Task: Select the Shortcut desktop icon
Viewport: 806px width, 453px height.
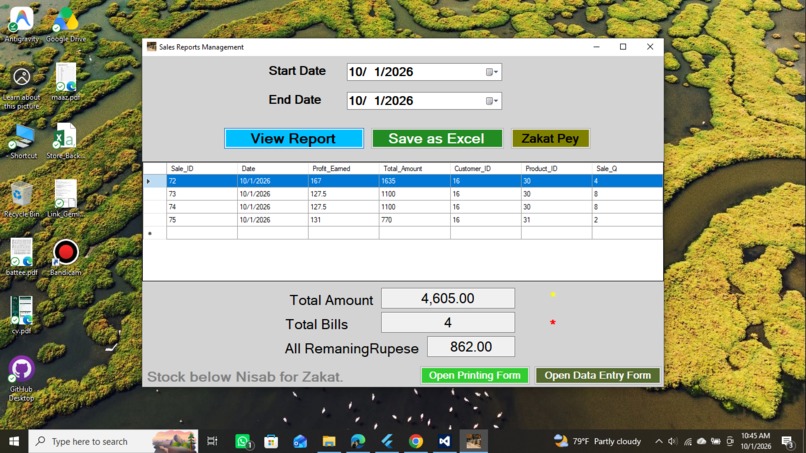Action: click(x=22, y=141)
